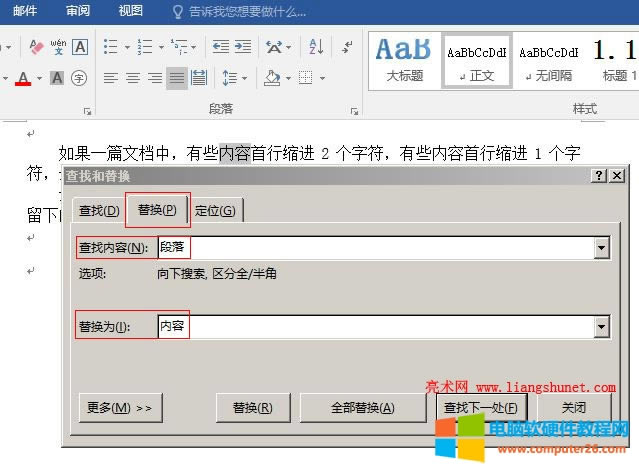Apply bullet list formatting

[x=111, y=47]
